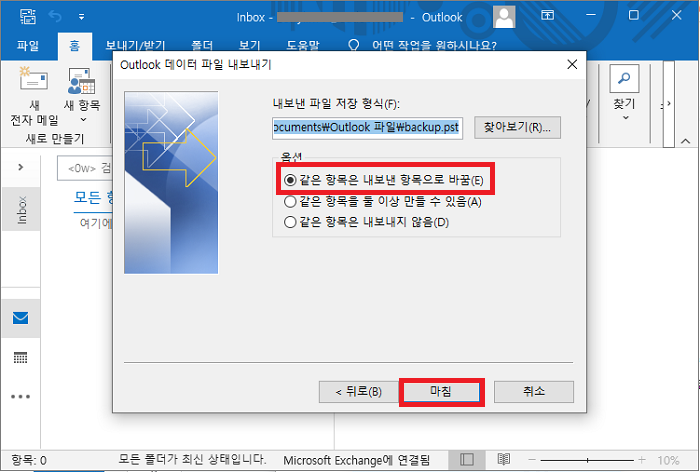Click the All (모든) filter tab in message list

93,197
